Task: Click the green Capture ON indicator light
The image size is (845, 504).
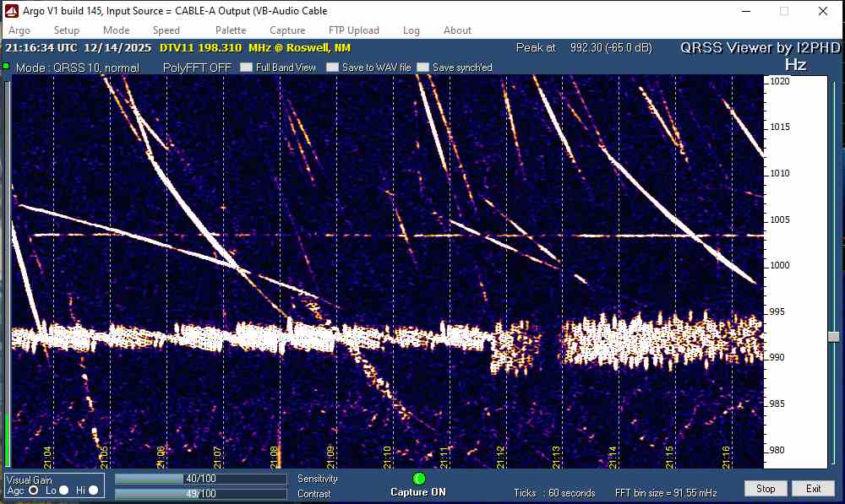Action: pos(420,480)
